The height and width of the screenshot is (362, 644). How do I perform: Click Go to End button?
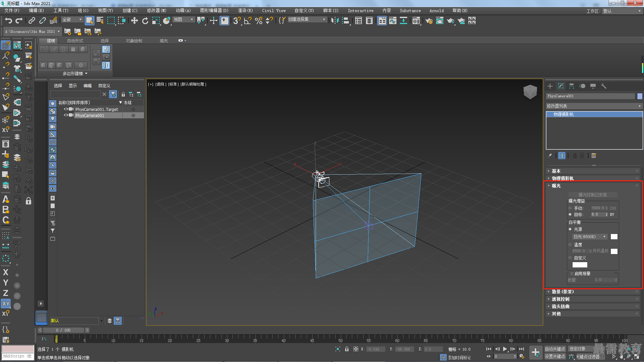click(x=522, y=349)
